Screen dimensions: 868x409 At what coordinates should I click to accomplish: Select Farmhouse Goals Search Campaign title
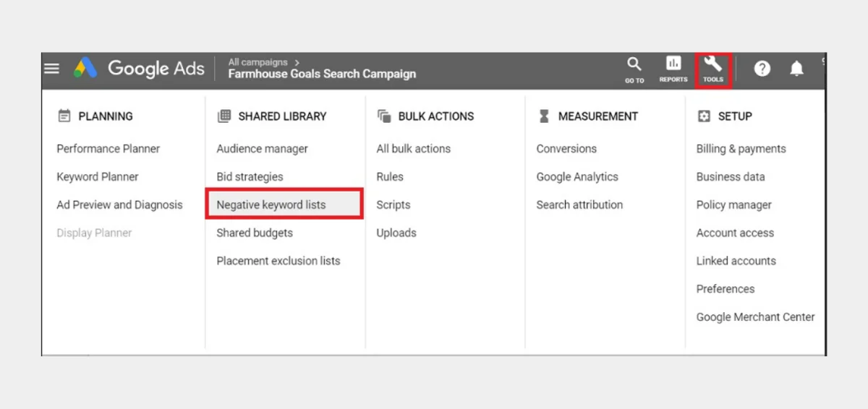point(322,74)
